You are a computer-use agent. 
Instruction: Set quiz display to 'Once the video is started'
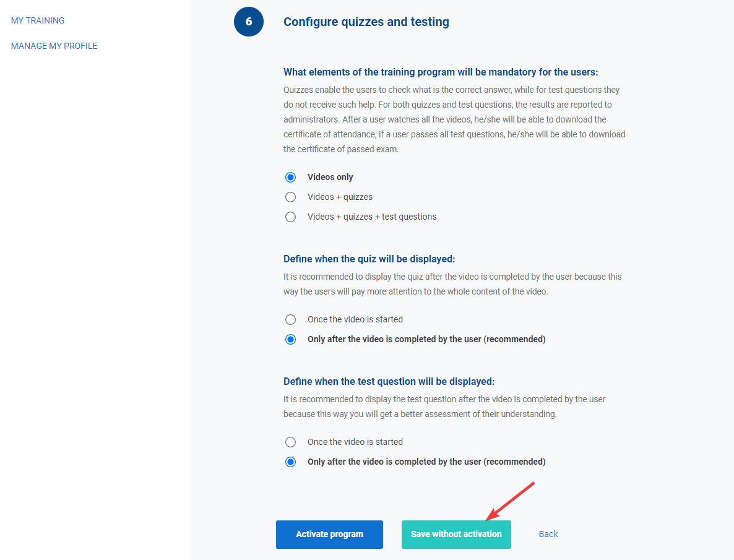290,319
